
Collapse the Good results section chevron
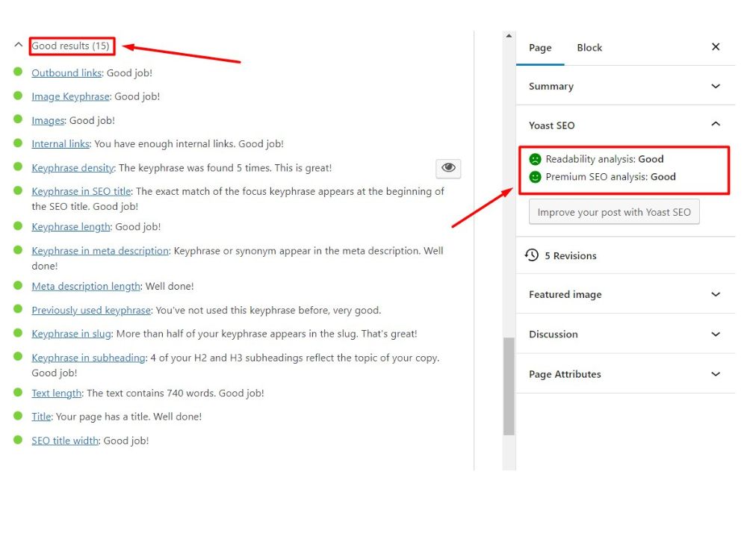tap(18, 45)
